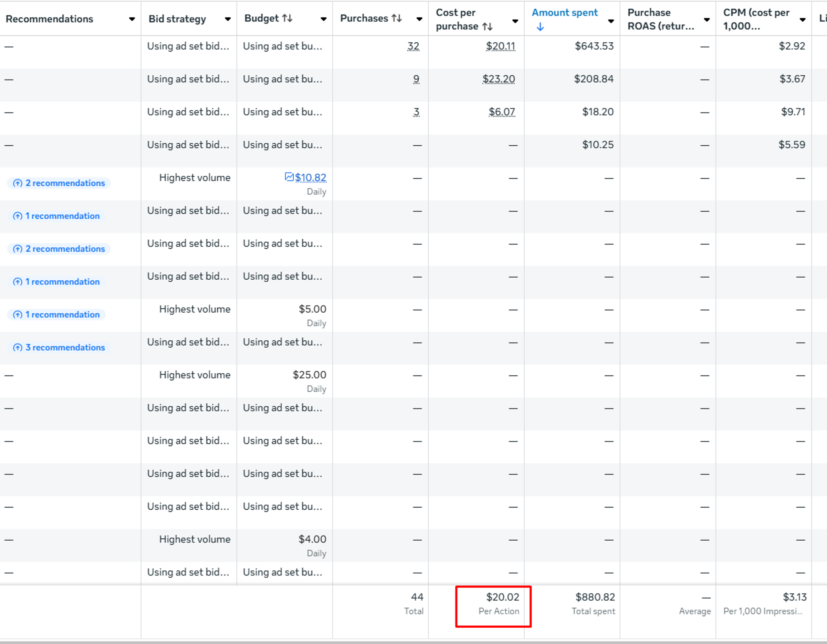Click the arrow icon on 3 recommendations badge
827x644 pixels.
[17, 348]
